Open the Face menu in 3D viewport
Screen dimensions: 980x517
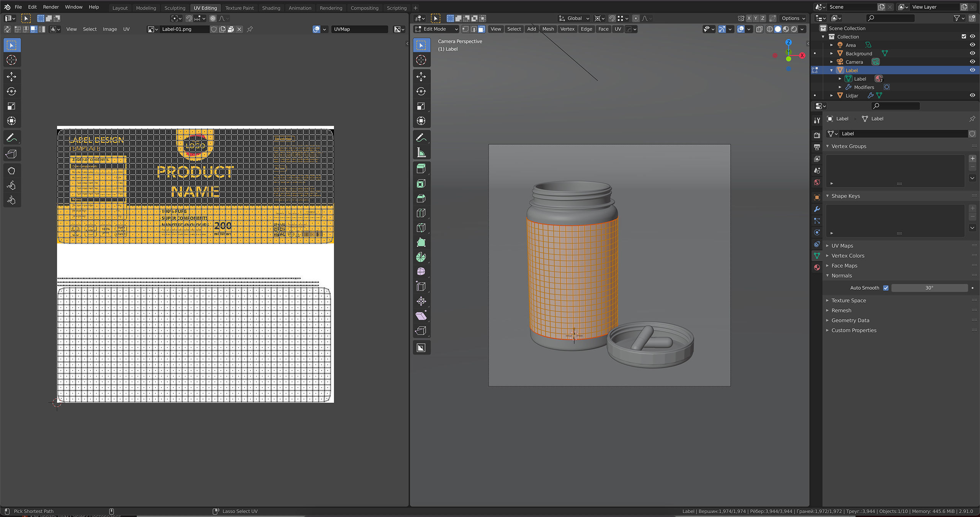click(x=603, y=29)
